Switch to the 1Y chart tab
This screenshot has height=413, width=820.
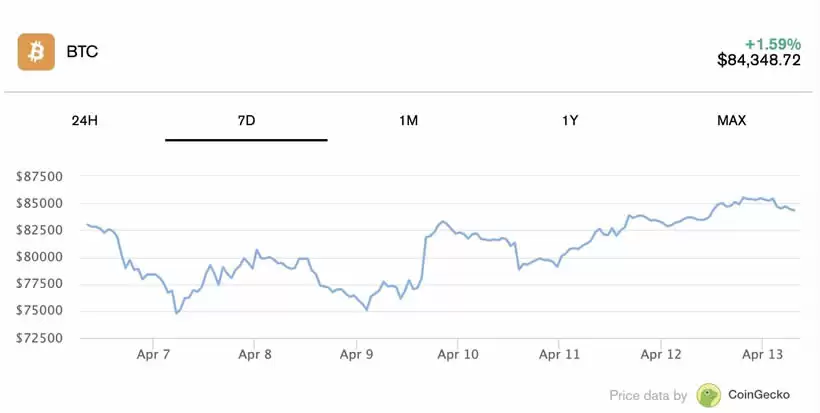tap(570, 121)
